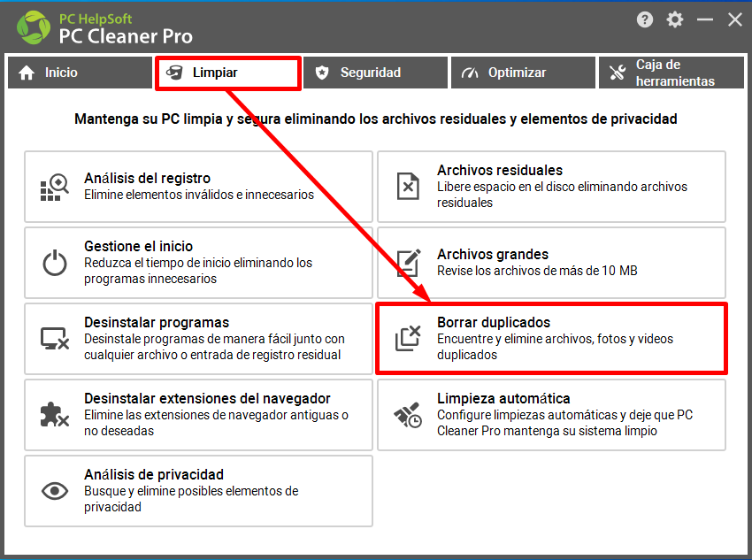Click the Archivos residuales file icon

[x=408, y=186]
